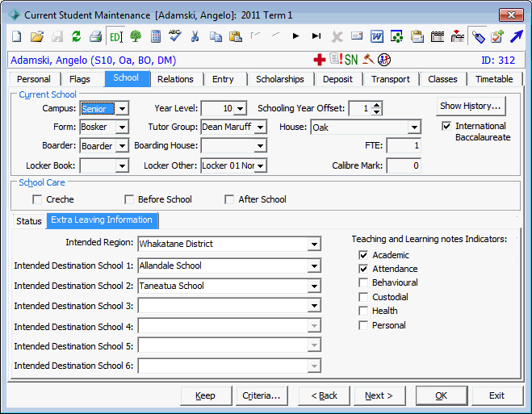532x414 pixels.
Task: Open the Boarder dropdown
Action: (122, 146)
